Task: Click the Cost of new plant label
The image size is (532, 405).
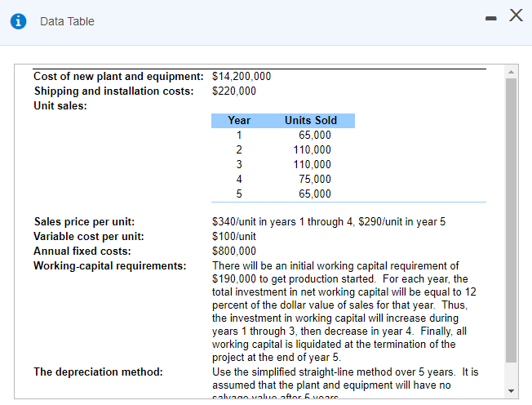Action: click(118, 76)
